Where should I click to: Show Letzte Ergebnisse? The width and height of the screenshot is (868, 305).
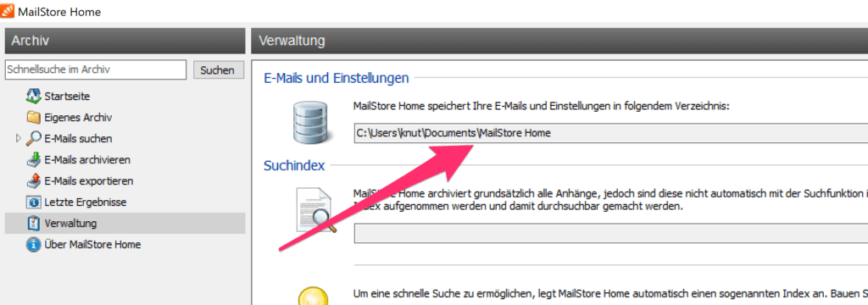point(86,202)
